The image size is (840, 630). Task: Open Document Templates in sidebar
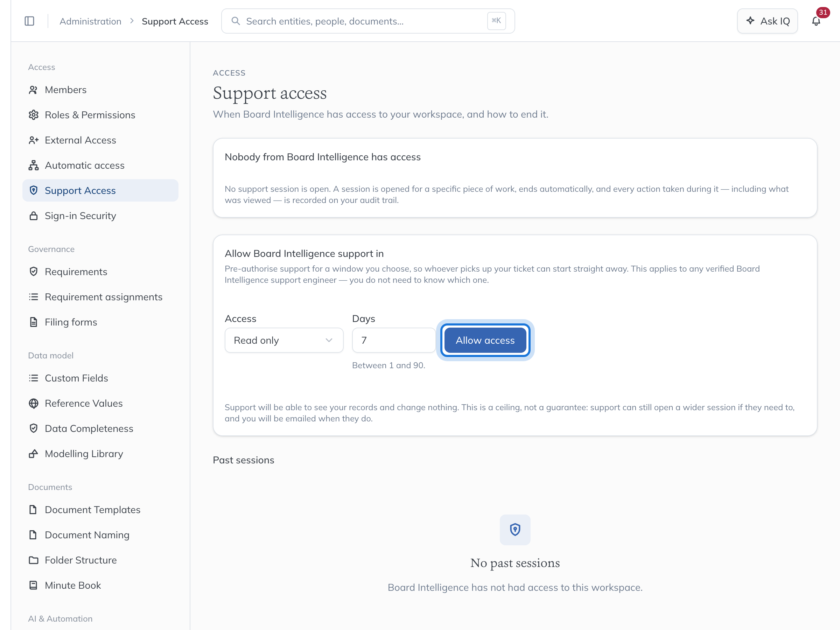(x=100, y=510)
